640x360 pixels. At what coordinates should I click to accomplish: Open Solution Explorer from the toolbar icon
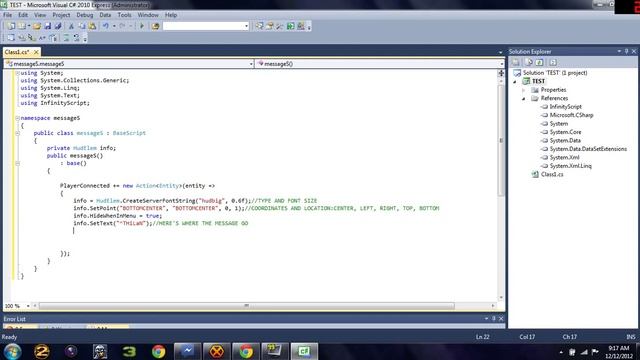click(x=260, y=26)
